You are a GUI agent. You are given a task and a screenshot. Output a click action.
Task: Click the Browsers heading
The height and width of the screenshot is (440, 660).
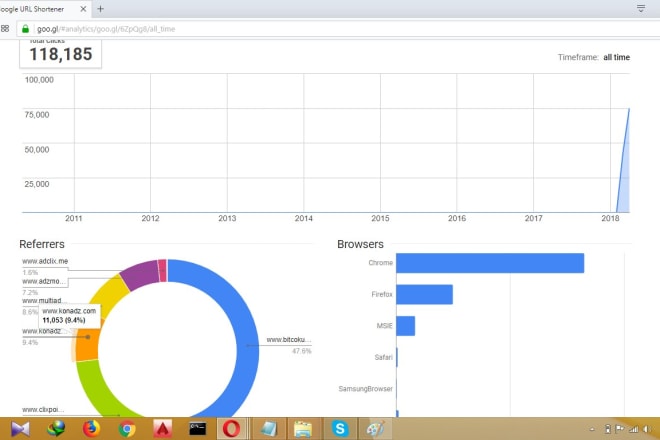point(360,244)
